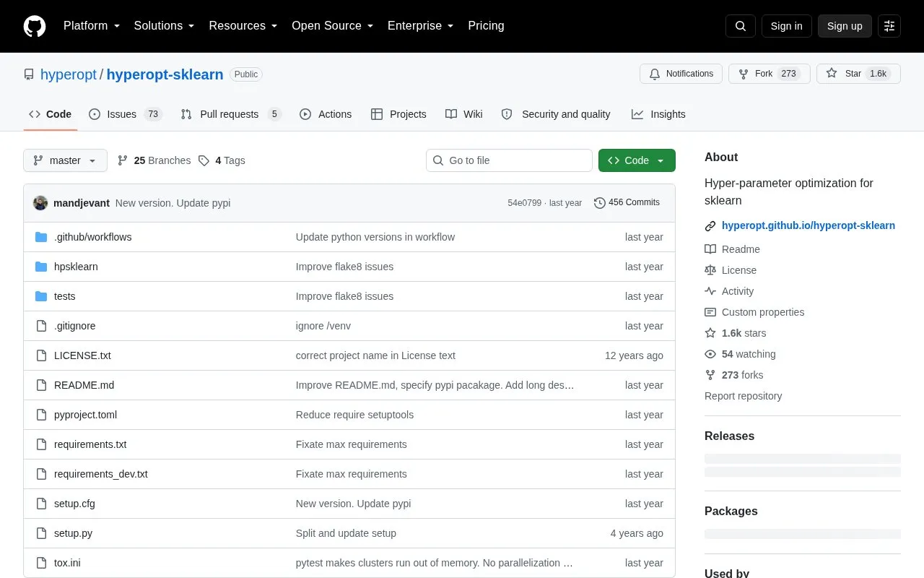Open the Wiki tab
924x578 pixels.
[x=464, y=114]
